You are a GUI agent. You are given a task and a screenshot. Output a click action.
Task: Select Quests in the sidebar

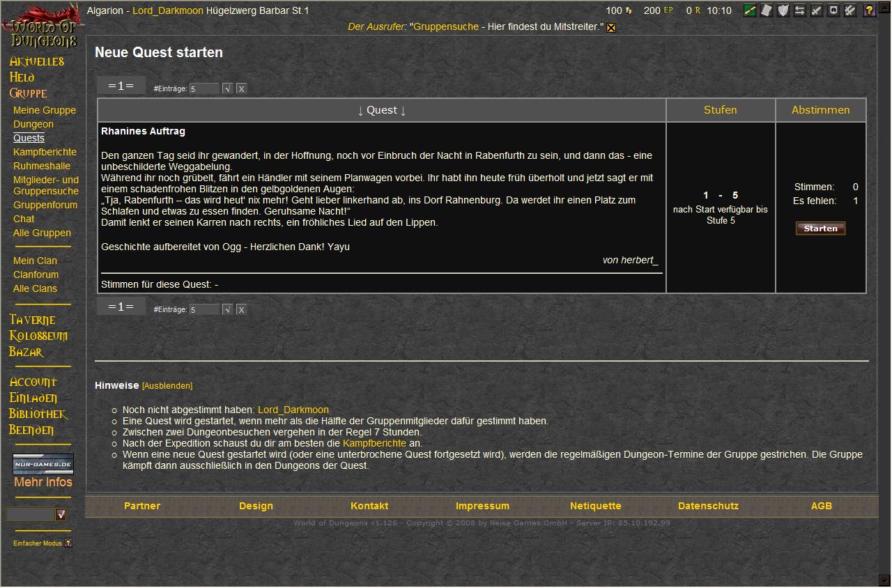click(x=29, y=138)
